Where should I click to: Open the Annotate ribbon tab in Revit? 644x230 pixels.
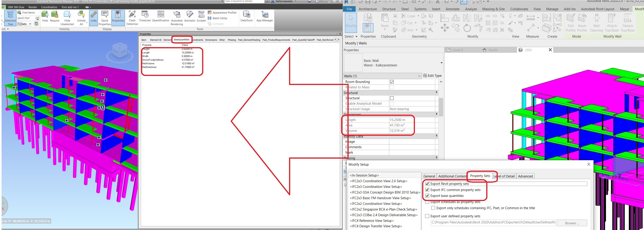click(x=452, y=9)
